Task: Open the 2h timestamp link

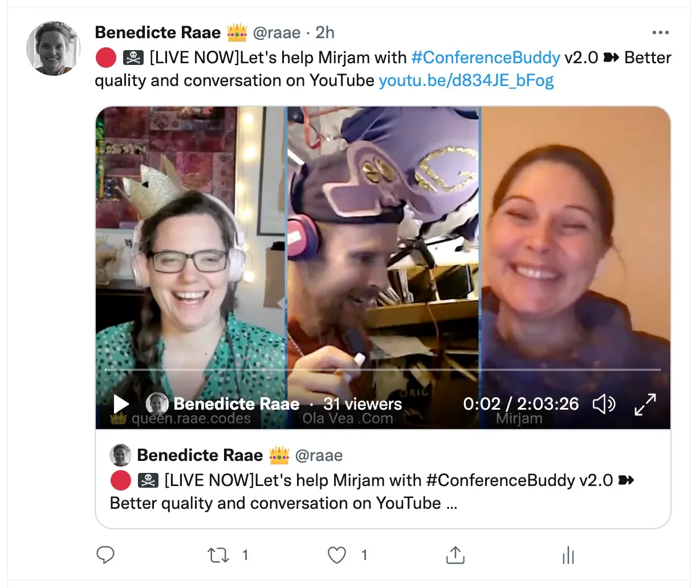Action: click(325, 32)
